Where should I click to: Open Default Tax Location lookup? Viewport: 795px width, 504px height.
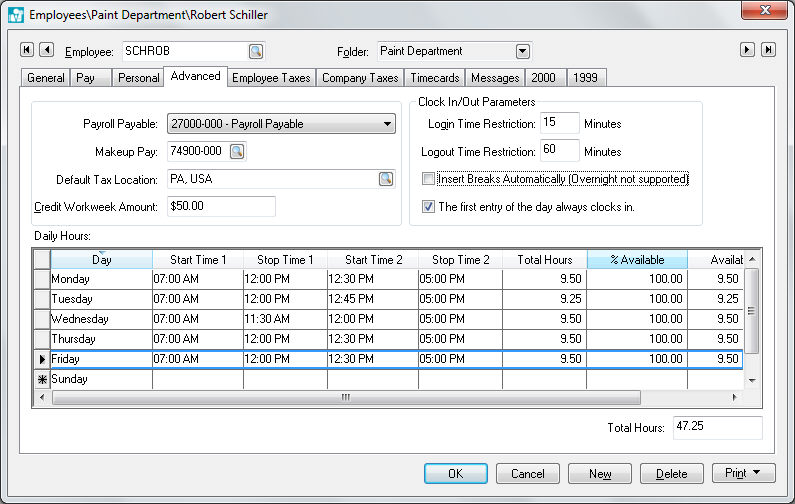click(x=385, y=179)
